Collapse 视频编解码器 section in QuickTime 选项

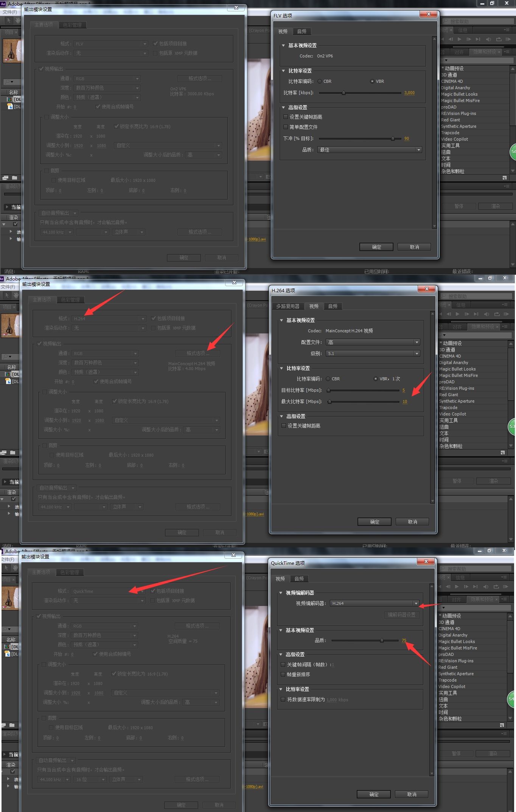(x=281, y=593)
